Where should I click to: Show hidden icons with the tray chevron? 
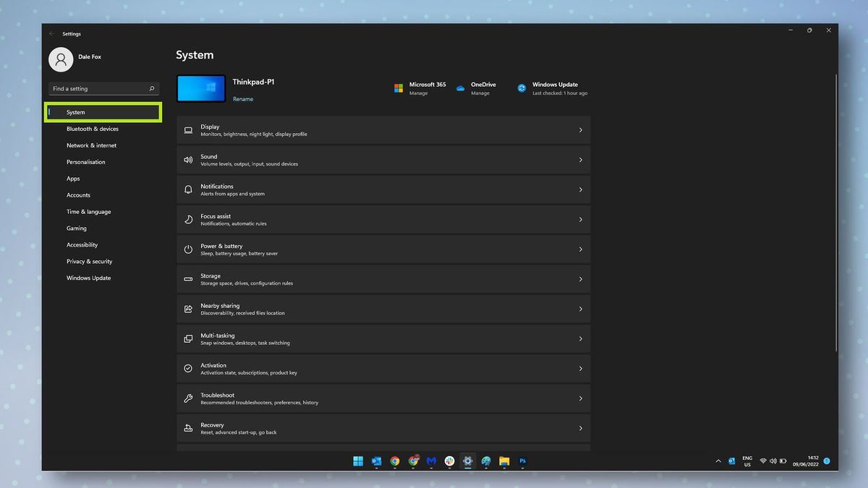[x=718, y=461]
